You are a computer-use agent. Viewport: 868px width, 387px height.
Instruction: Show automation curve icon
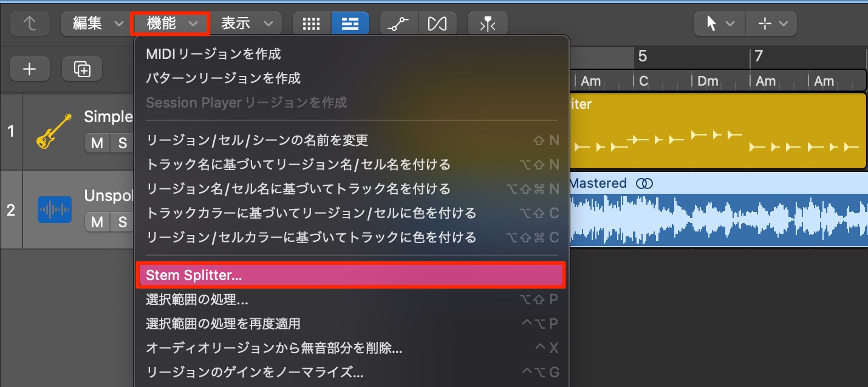400,24
